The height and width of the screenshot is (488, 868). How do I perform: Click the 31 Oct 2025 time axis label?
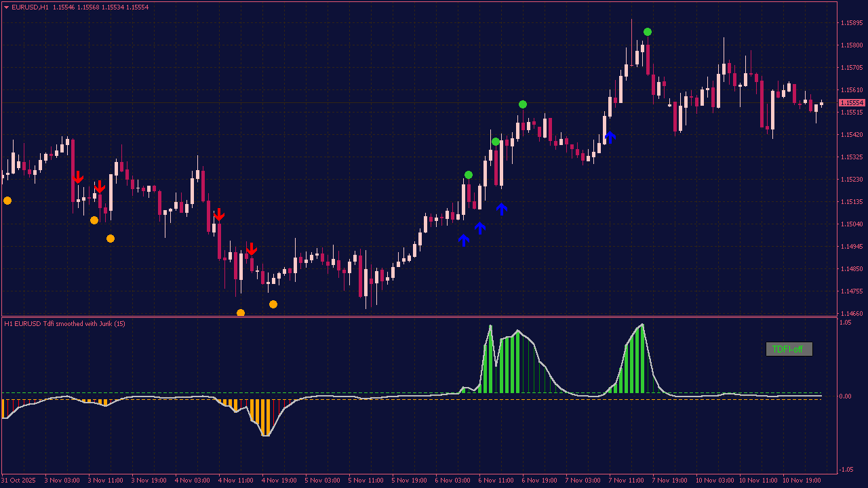[x=18, y=481]
